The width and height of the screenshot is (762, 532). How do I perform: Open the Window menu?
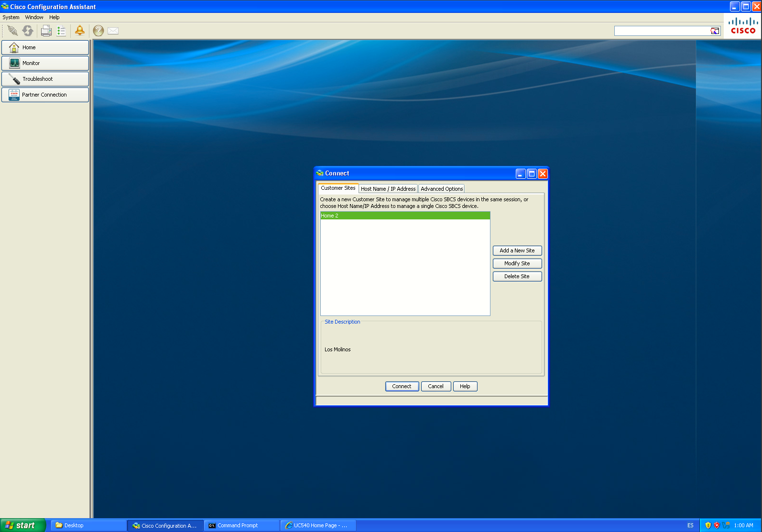coord(34,17)
